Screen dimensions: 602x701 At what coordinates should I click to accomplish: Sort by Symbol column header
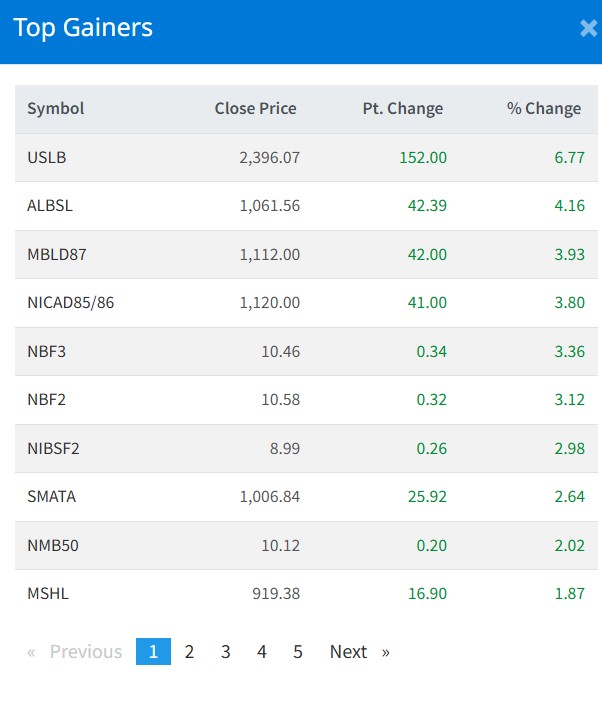click(x=56, y=109)
